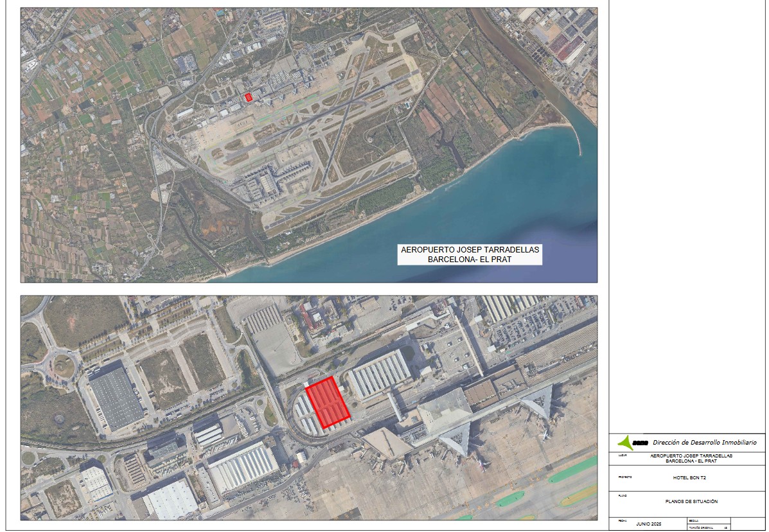Select the 'HOTEL BCN T2' project text
This screenshot has height=532, width=769.
click(689, 478)
